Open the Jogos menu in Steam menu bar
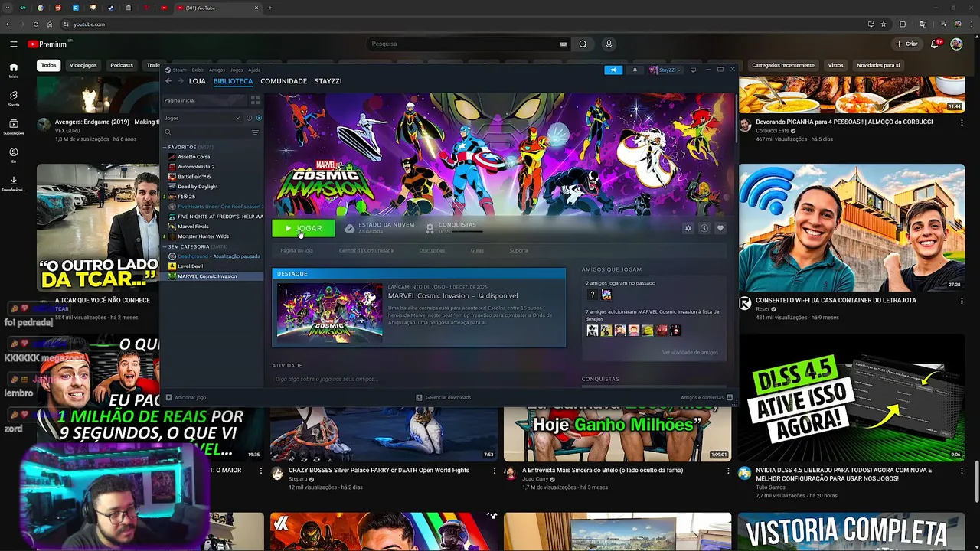The height and width of the screenshot is (551, 980). tap(237, 70)
